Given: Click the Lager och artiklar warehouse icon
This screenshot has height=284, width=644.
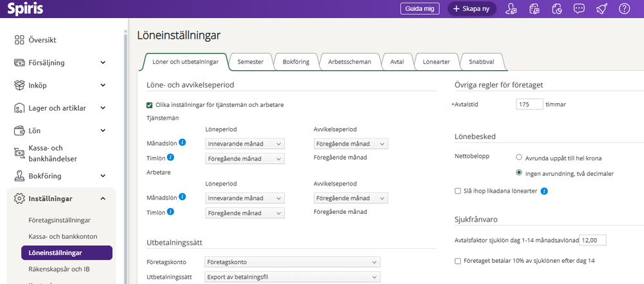Looking at the screenshot, I should pos(19,108).
